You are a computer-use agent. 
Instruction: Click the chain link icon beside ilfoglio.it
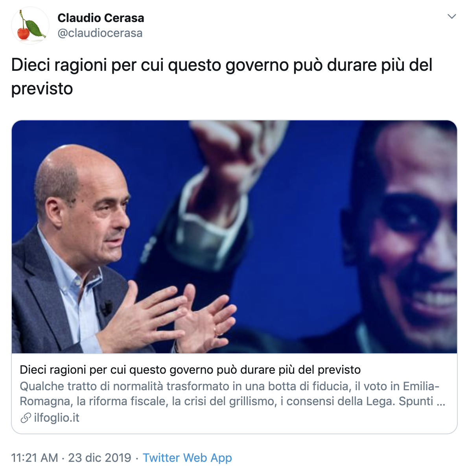tap(26, 418)
